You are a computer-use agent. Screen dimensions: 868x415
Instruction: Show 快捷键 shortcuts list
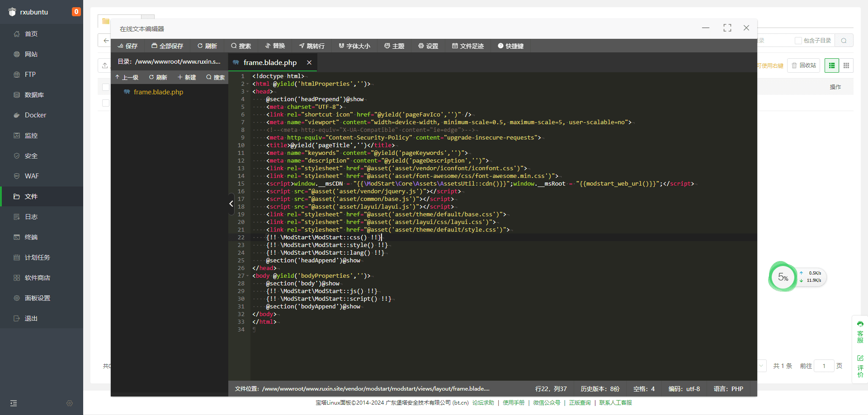[511, 46]
